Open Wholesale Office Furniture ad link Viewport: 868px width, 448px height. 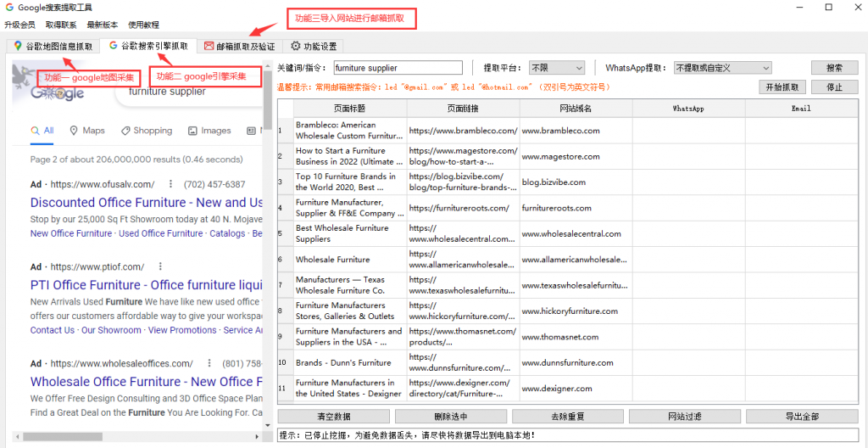(147, 382)
